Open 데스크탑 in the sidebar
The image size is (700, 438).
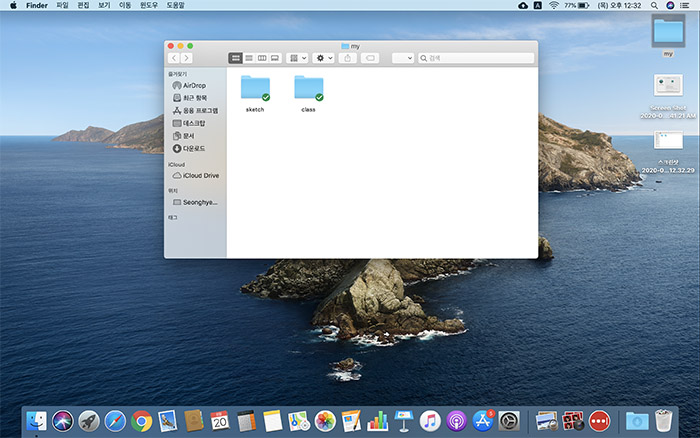point(189,123)
